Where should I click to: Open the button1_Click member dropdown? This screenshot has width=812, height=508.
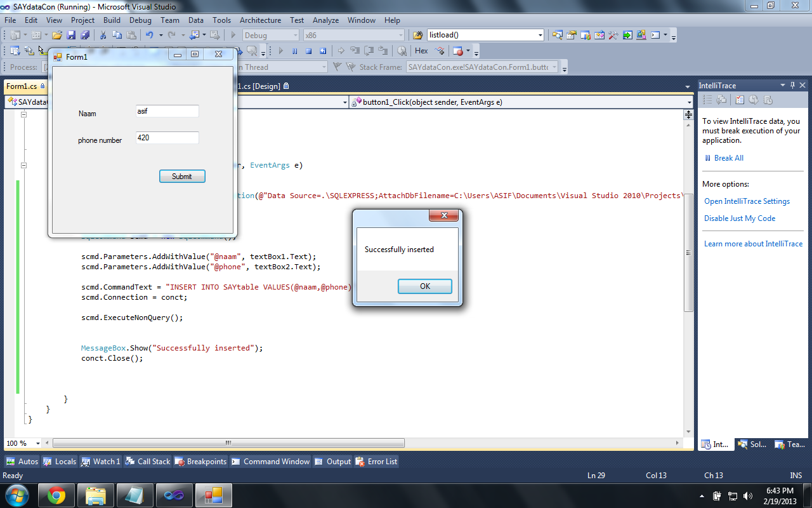click(521, 102)
